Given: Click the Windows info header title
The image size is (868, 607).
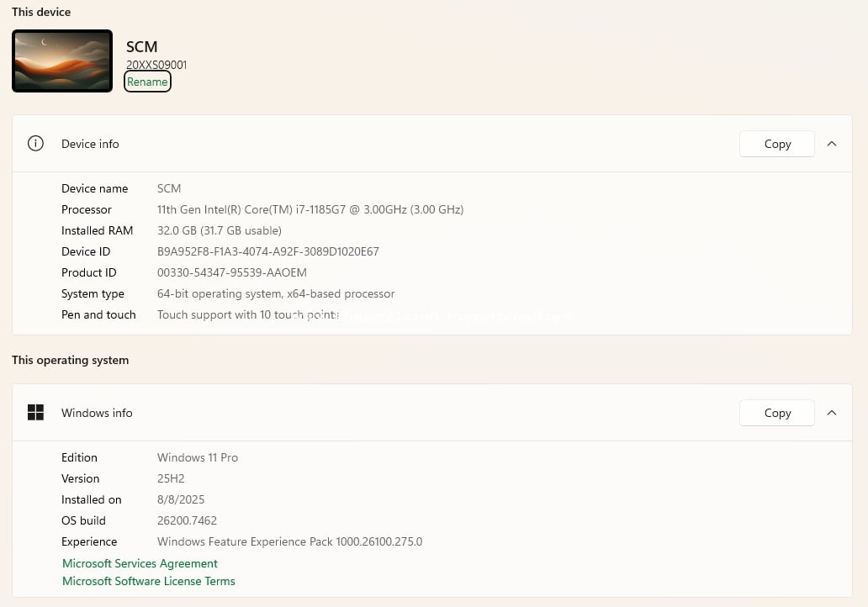Looking at the screenshot, I should 97,413.
